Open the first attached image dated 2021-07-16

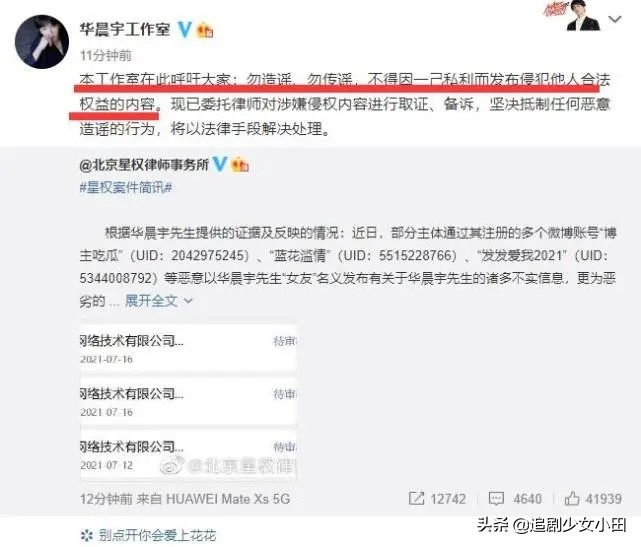pos(188,348)
